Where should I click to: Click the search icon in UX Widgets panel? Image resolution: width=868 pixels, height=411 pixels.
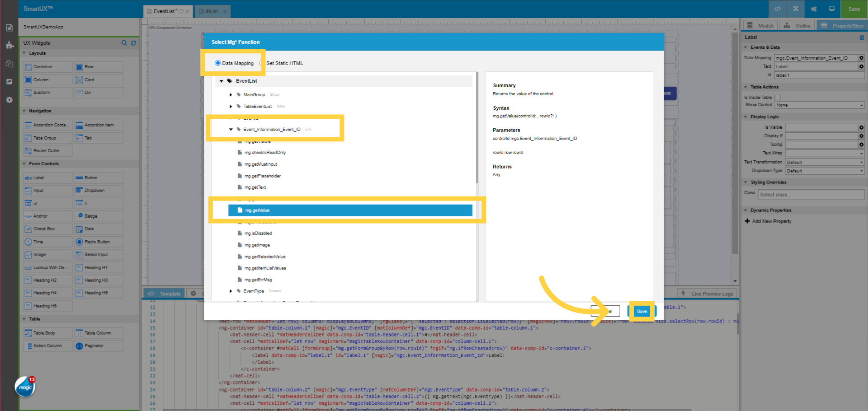coord(124,43)
